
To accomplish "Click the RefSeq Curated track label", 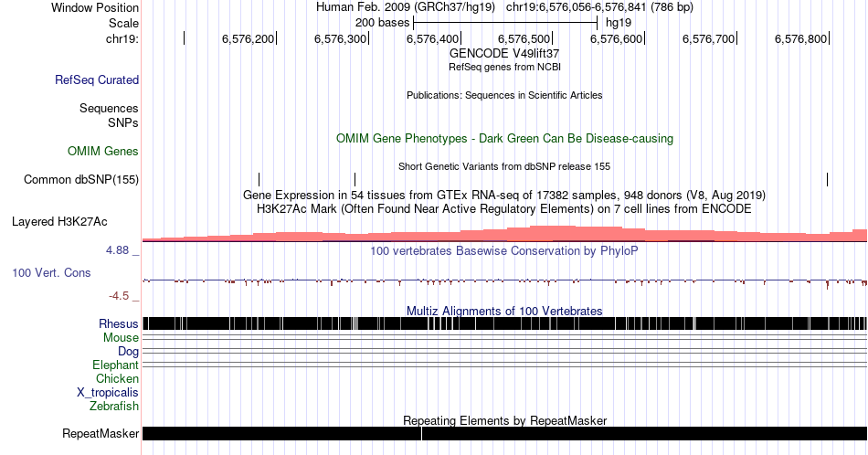I will tap(97, 79).
